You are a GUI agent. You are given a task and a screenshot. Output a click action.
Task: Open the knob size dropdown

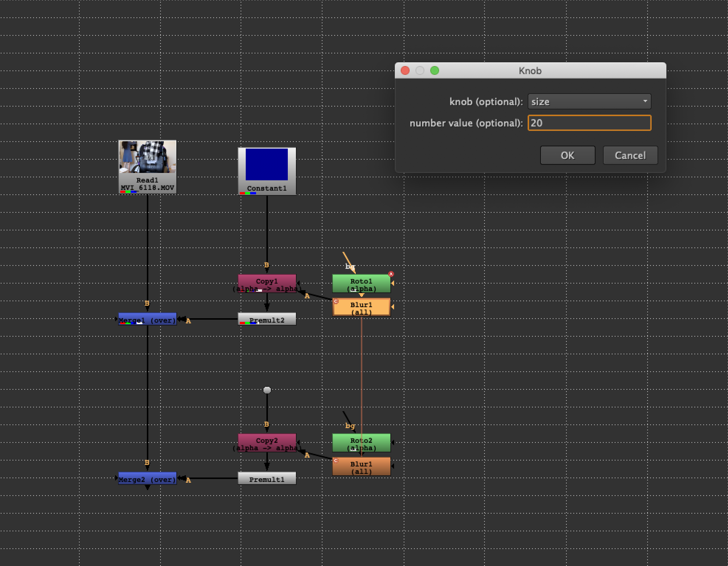coord(589,101)
